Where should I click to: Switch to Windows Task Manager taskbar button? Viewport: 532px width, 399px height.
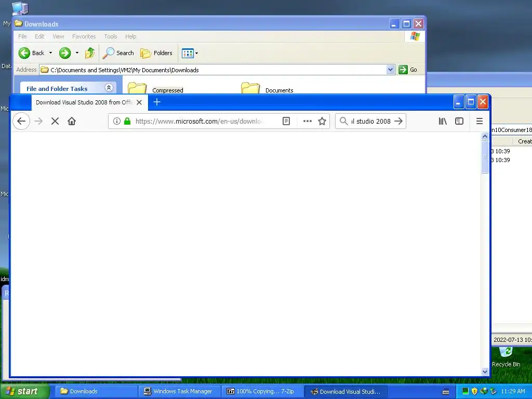[x=179, y=391]
